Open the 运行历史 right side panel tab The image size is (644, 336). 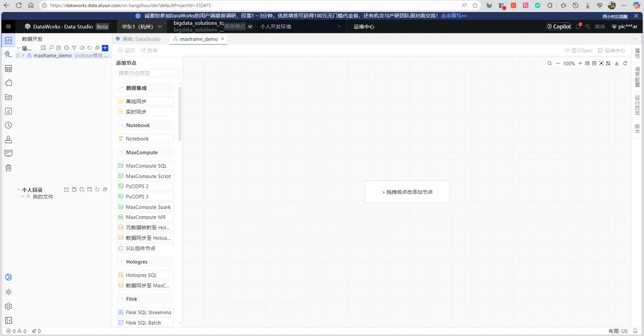[637, 105]
